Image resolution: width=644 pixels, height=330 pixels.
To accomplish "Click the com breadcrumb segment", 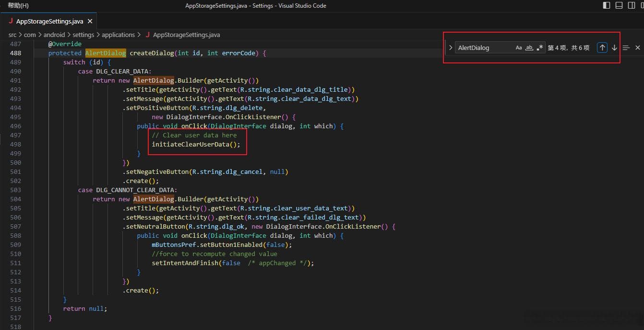I will click(30, 35).
